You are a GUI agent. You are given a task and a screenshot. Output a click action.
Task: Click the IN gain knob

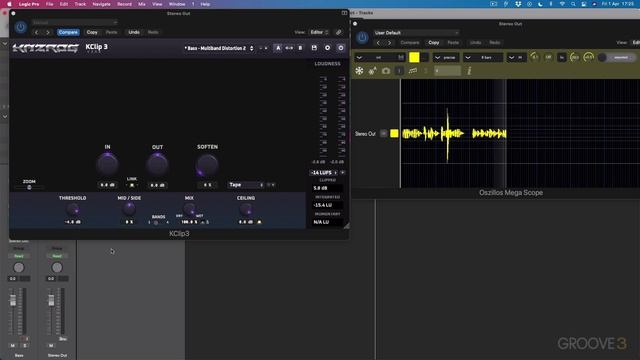pyautogui.click(x=107, y=164)
